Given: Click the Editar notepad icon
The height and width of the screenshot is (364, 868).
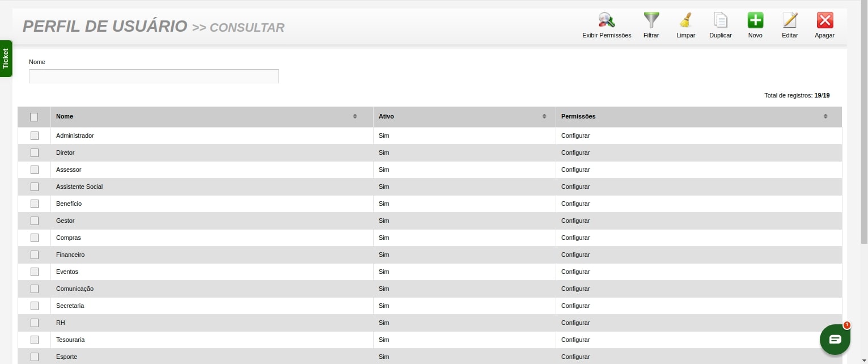Looking at the screenshot, I should coord(789,21).
